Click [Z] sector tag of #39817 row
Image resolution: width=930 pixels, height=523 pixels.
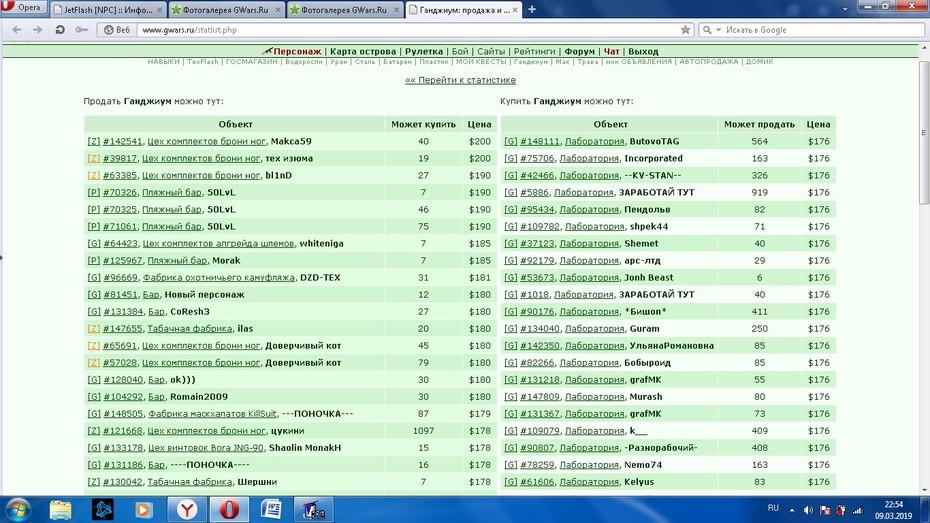[94, 158]
